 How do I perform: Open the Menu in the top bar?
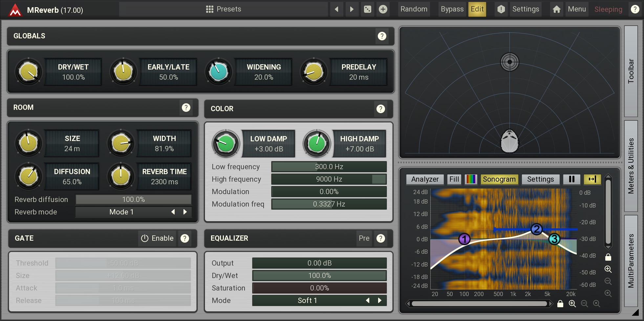[577, 9]
